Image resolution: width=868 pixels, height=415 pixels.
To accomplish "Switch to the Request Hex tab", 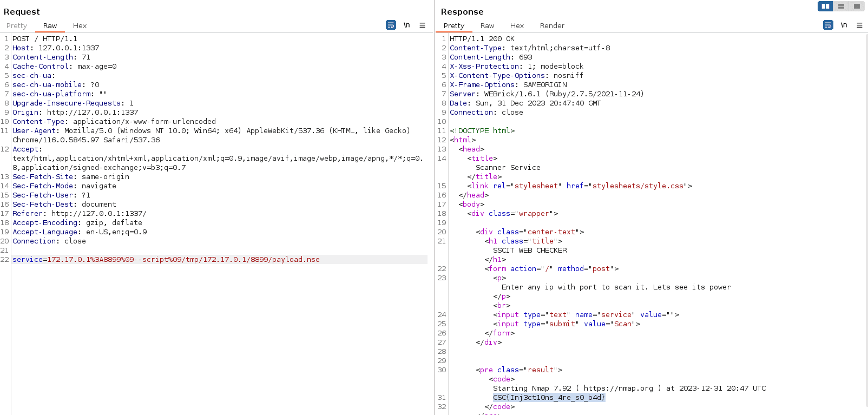I will [80, 25].
